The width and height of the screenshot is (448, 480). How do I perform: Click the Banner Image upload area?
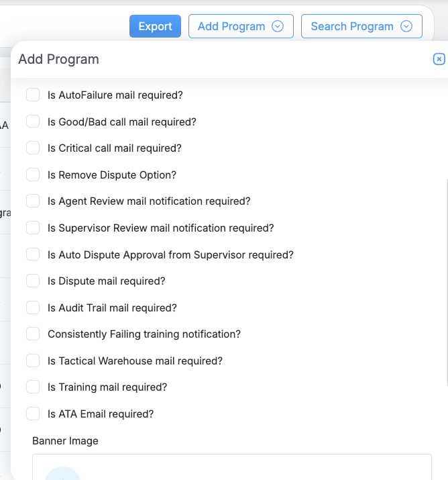pos(231,469)
